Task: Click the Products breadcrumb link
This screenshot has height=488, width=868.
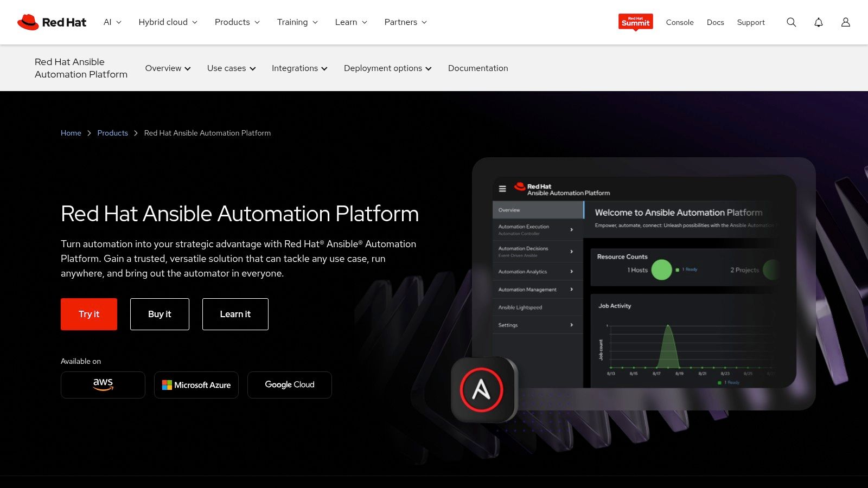Action: pos(112,133)
